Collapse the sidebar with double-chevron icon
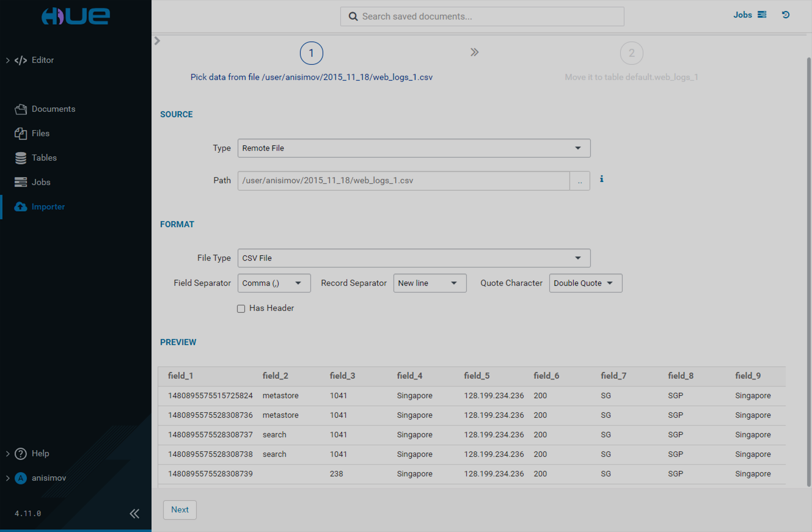 click(x=134, y=514)
